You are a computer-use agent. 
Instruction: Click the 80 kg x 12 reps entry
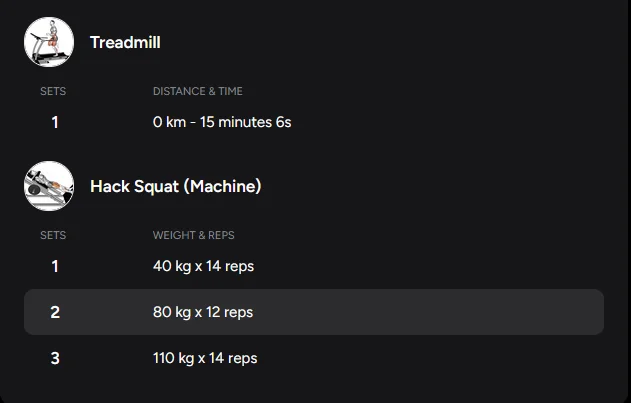(x=203, y=312)
